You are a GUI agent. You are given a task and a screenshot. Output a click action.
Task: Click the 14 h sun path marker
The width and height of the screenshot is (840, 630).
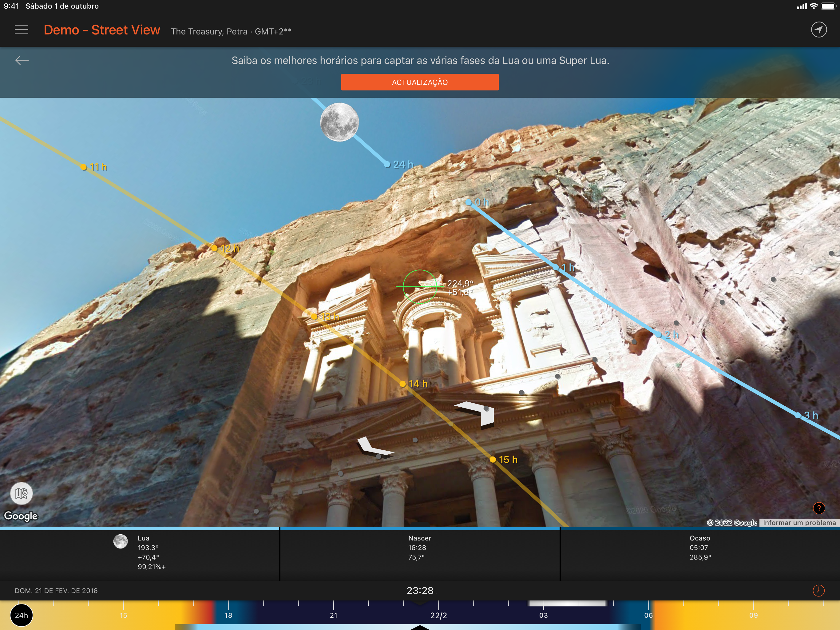click(403, 384)
